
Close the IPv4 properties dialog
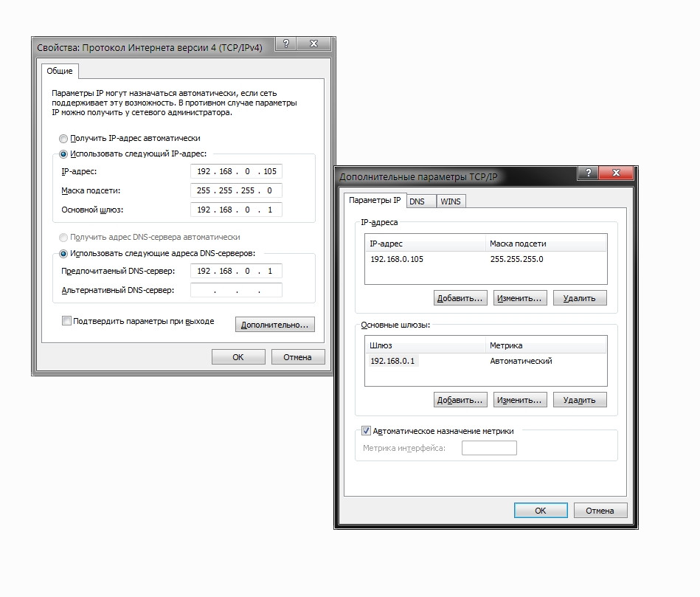click(x=313, y=44)
